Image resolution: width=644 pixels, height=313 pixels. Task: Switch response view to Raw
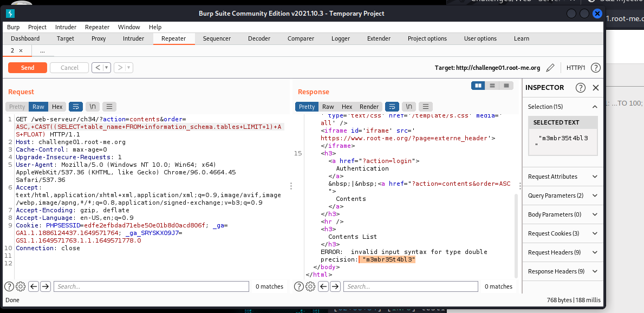click(x=328, y=107)
